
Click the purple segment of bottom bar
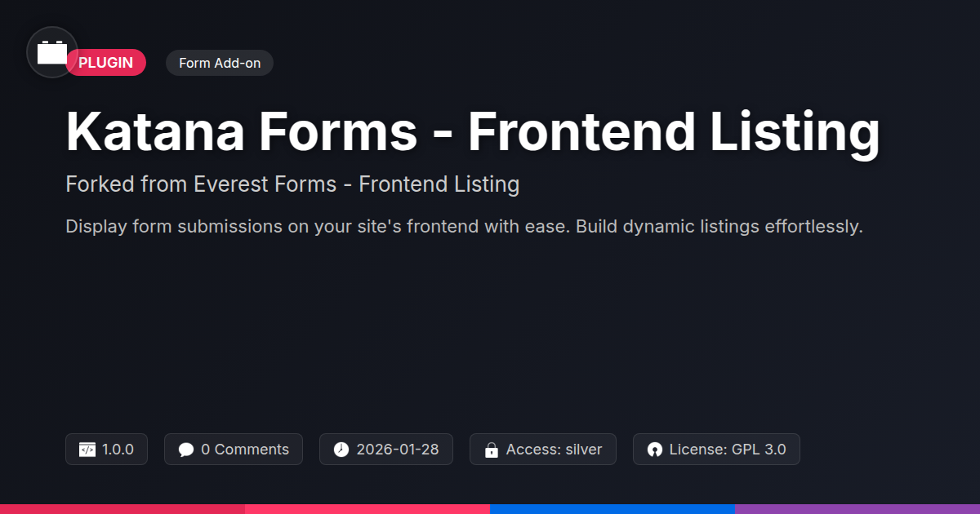[x=857, y=508]
